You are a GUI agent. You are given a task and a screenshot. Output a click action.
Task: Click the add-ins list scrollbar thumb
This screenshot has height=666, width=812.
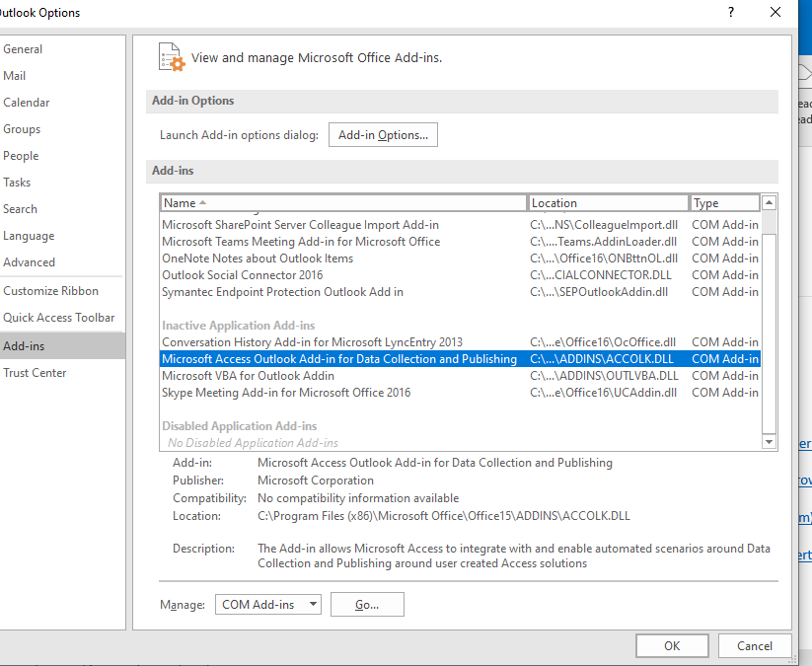(769, 333)
